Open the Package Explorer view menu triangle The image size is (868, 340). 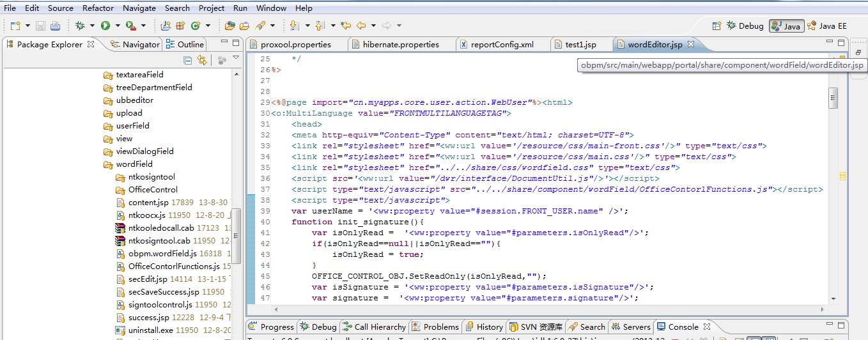236,58
